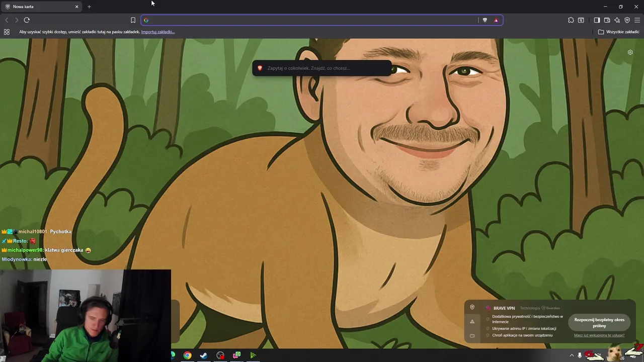Open Chrome from the taskbar
Image resolution: width=644 pixels, height=362 pixels.
pyautogui.click(x=187, y=355)
